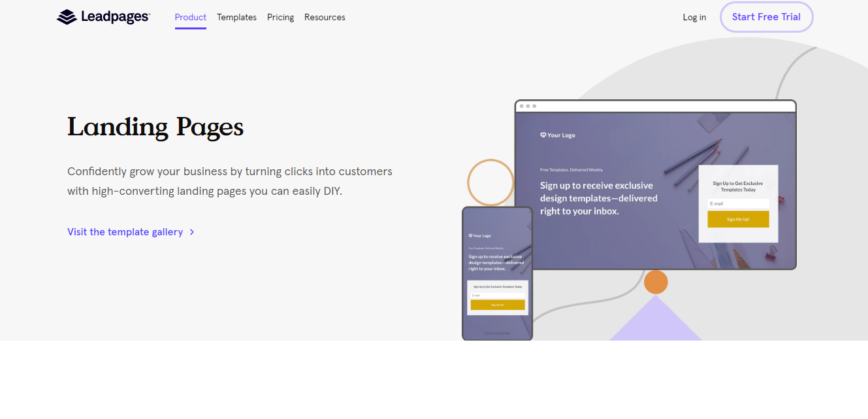This screenshot has width=868, height=419.
Task: Click the hollow tan ring shape
Action: tap(490, 182)
